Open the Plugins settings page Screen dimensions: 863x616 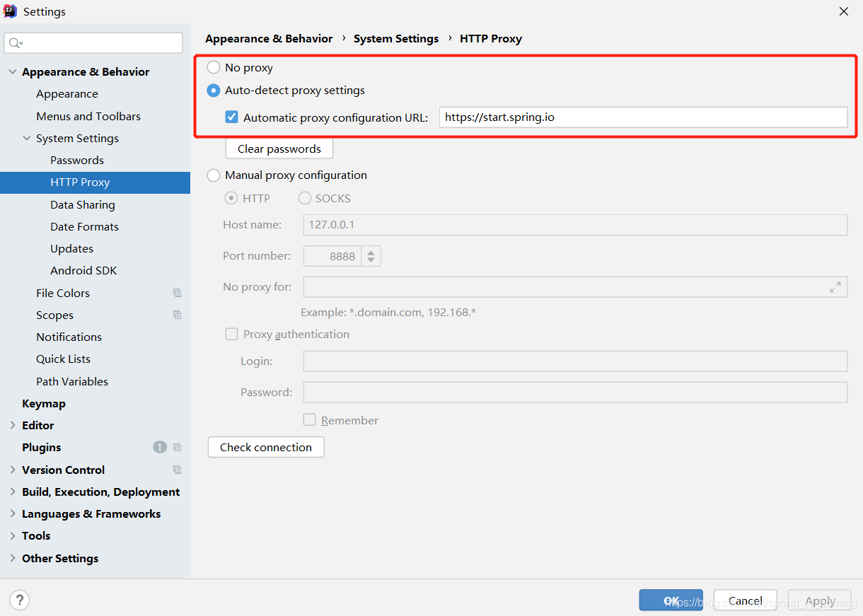click(41, 447)
